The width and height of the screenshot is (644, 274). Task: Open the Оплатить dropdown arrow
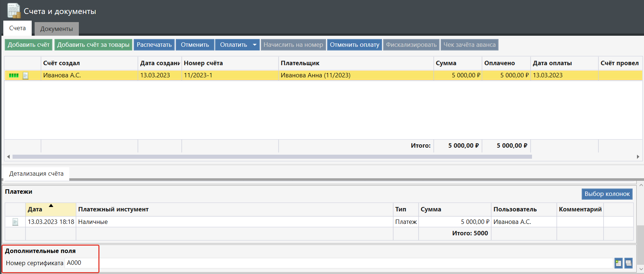(255, 45)
